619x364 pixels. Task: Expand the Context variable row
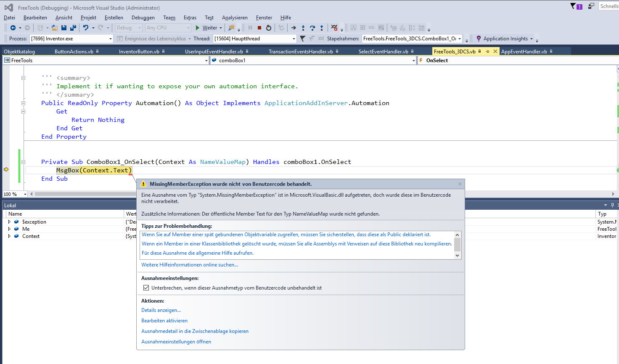point(9,236)
